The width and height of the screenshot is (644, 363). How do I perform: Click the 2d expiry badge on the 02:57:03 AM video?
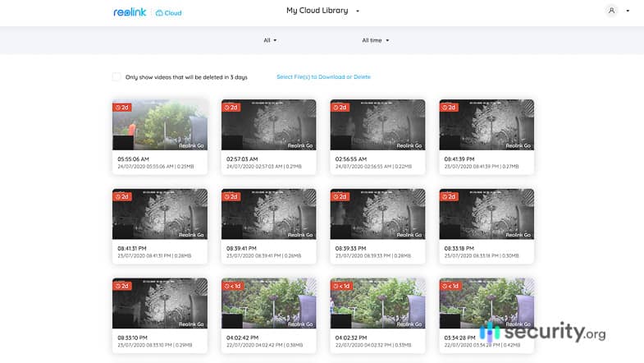click(x=231, y=107)
